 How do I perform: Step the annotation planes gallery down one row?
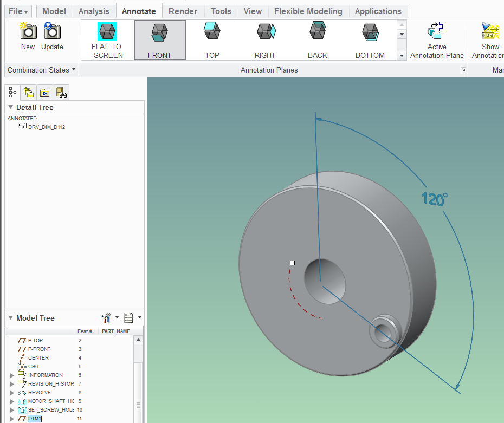click(x=402, y=34)
